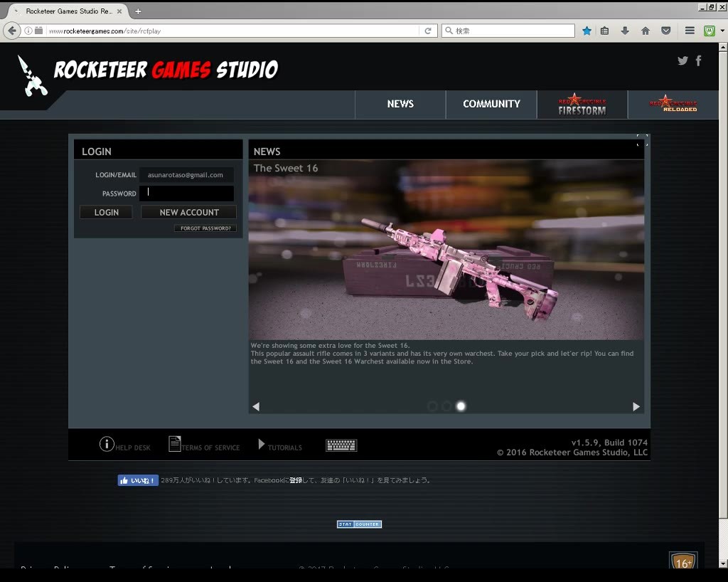Go to the browser home icon
Image resolution: width=728 pixels, height=582 pixels.
646,31
